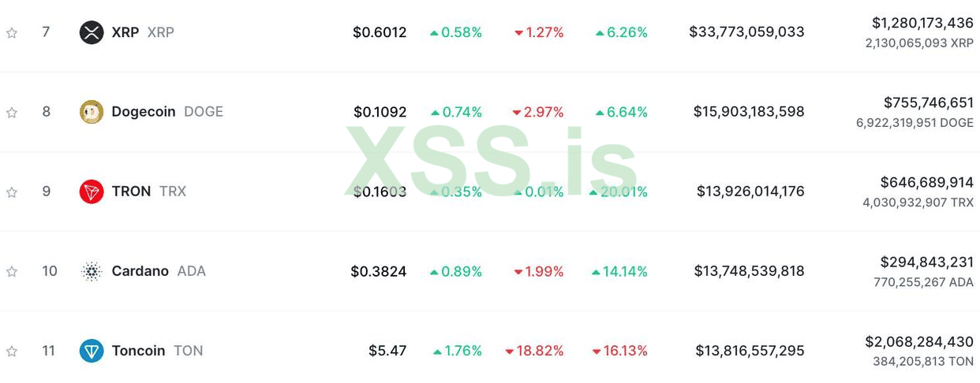Open the Cardano name link

click(x=140, y=271)
